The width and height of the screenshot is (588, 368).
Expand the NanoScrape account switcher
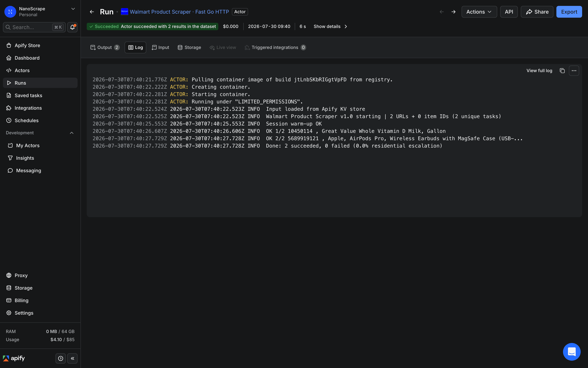[73, 9]
